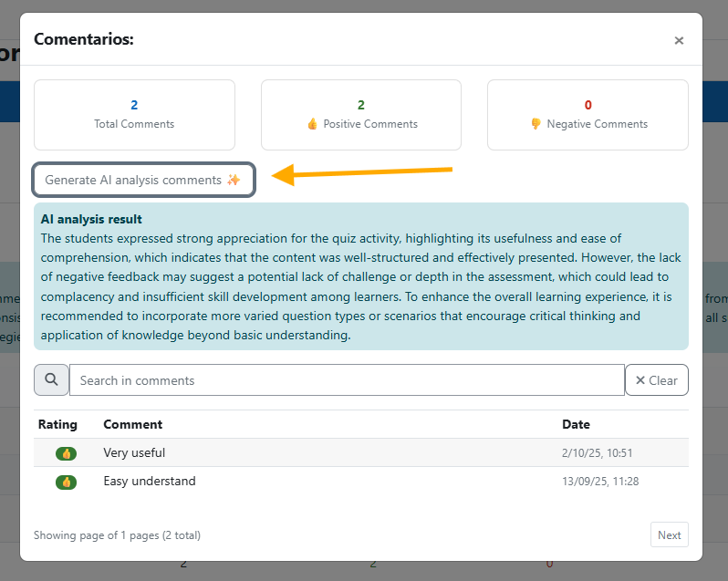Click the blue total count 2
Viewport: 728px width, 581px height.
(134, 105)
